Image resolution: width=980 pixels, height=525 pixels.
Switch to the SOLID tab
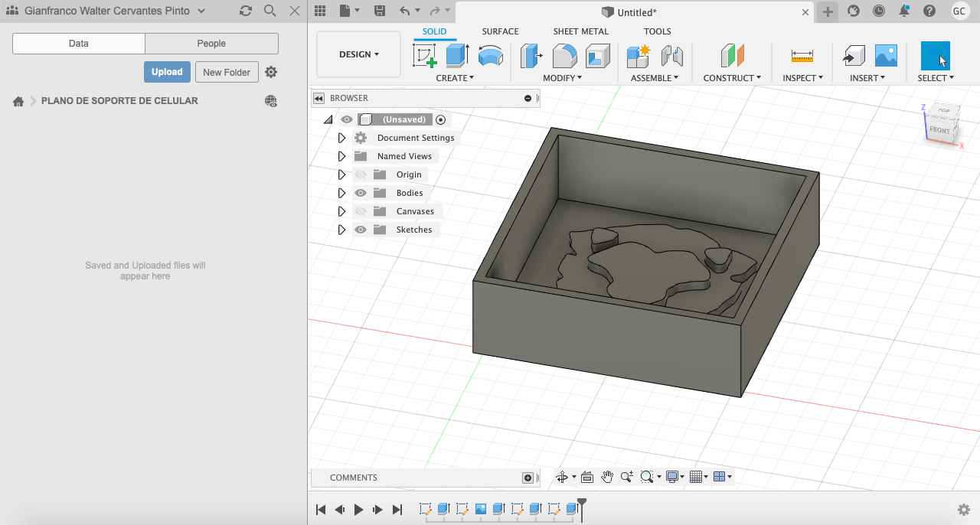pos(434,31)
